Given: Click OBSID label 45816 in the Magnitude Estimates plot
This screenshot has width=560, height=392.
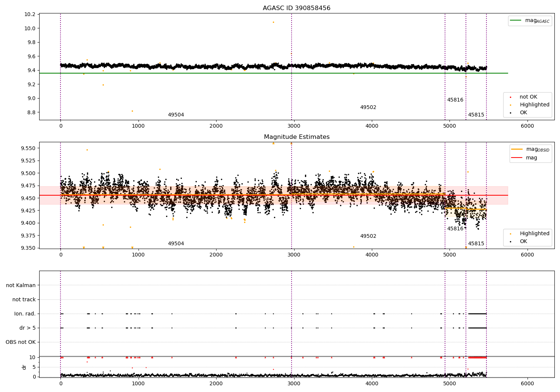Looking at the screenshot, I should [455, 229].
